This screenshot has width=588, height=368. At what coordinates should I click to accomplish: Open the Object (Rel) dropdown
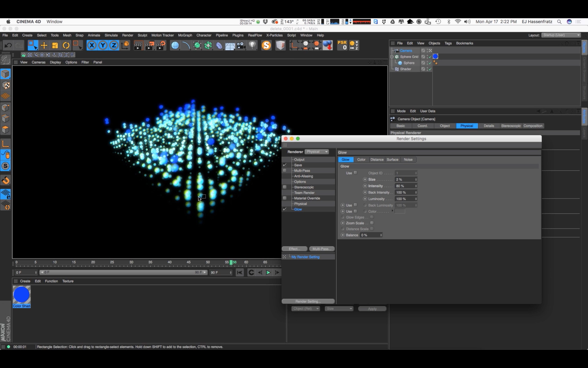306,309
